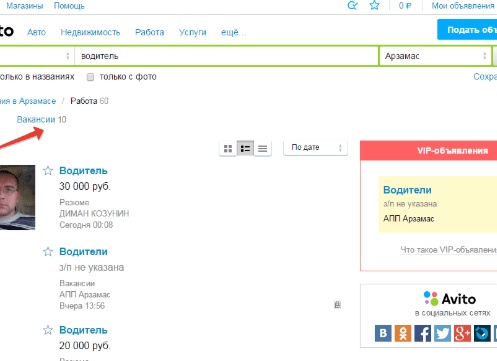The height and width of the screenshot is (361, 497).
Task: Open Водитель listing priced 30 000 руб.
Action: [83, 170]
